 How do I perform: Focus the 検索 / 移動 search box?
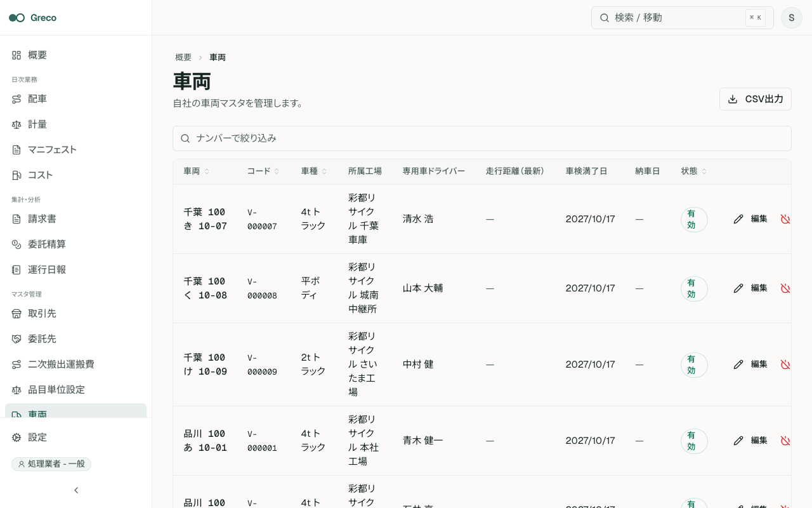pyautogui.click(x=682, y=18)
